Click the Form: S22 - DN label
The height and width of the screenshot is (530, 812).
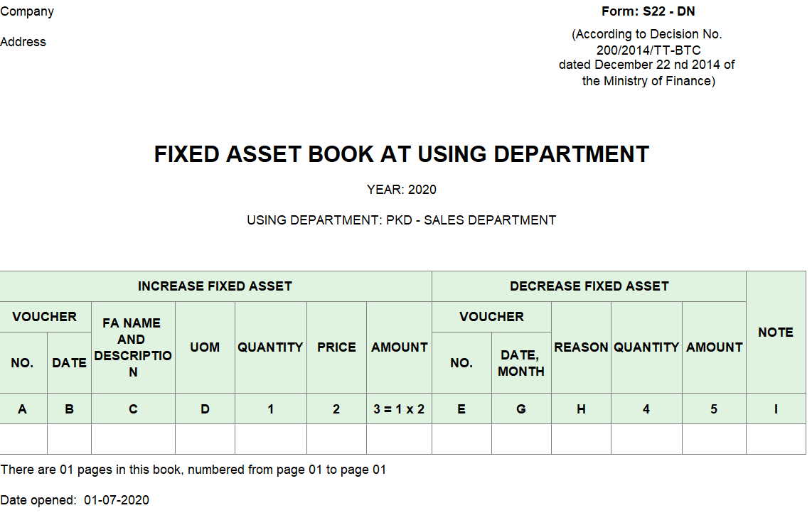coord(648,11)
